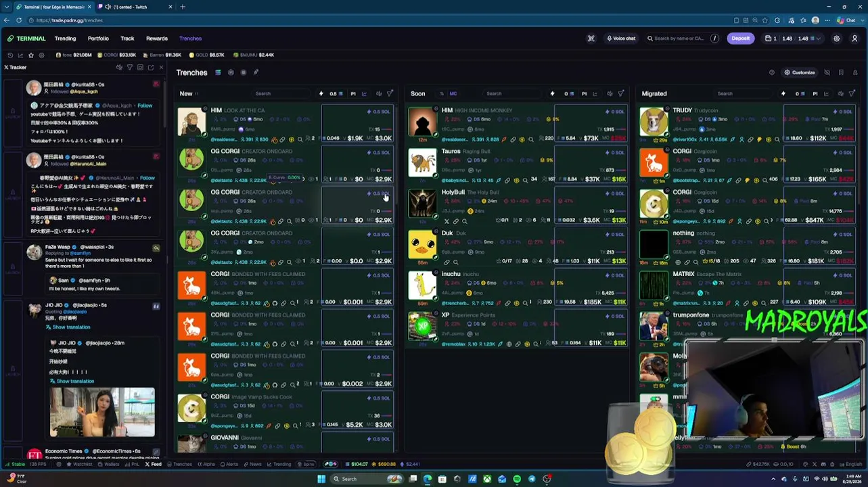Focus the Search field in New column
This screenshot has width=868, height=487.
point(281,93)
